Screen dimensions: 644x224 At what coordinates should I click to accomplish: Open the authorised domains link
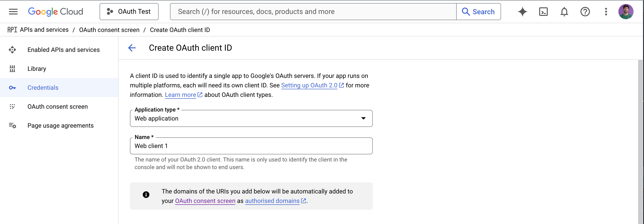click(x=272, y=201)
